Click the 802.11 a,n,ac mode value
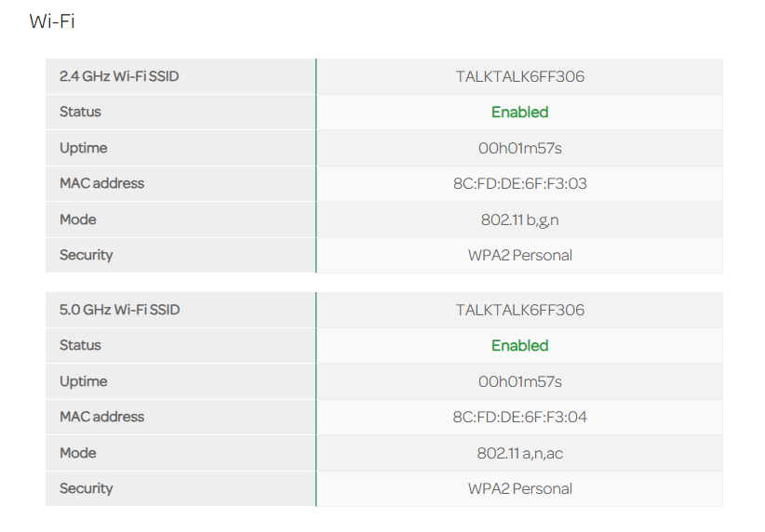The width and height of the screenshot is (765, 532). [x=519, y=453]
